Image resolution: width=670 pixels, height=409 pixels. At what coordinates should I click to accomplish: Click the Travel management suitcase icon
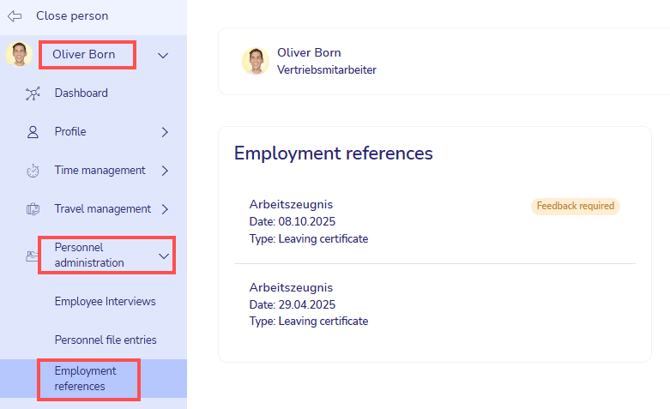click(x=33, y=209)
